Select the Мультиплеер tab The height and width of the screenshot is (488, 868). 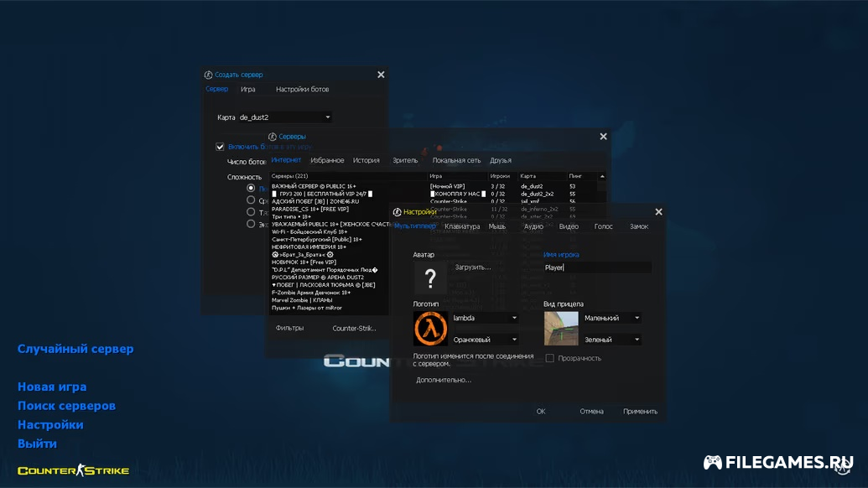(x=415, y=226)
